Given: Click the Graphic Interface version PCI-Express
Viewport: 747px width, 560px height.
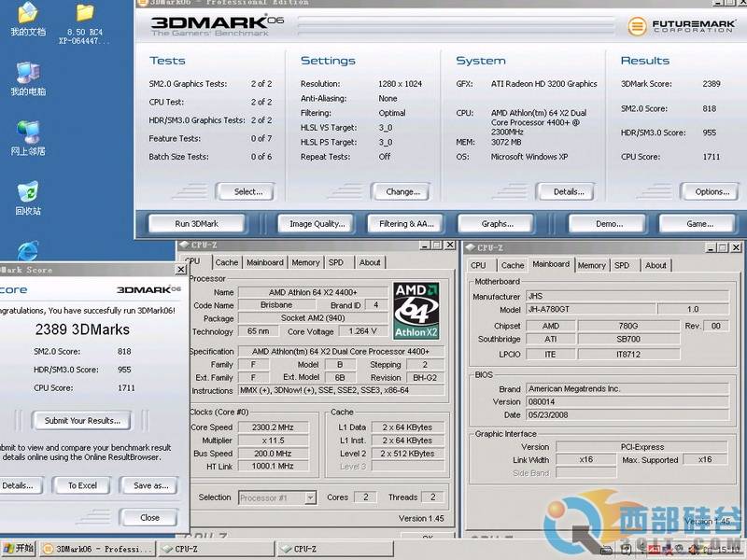Looking at the screenshot, I should [x=641, y=447].
